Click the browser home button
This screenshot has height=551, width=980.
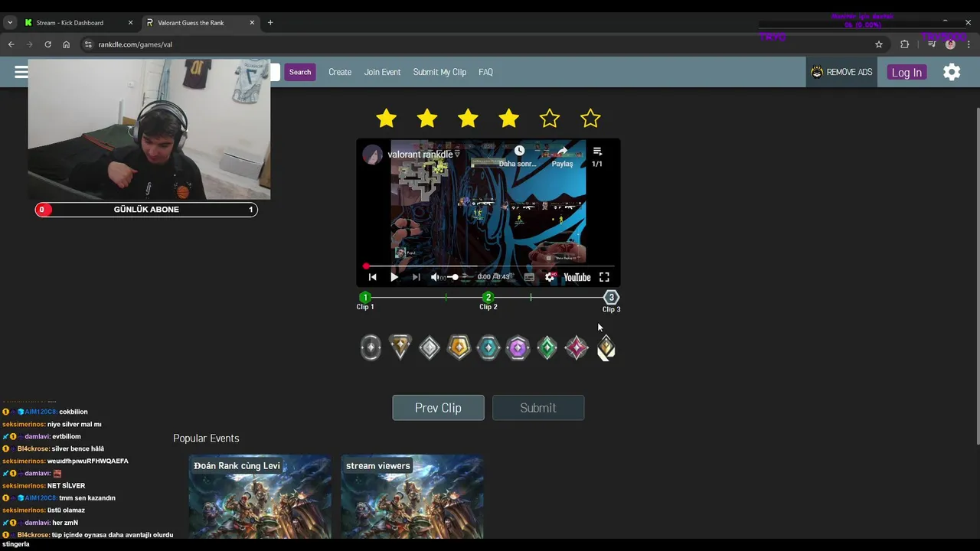(x=66, y=44)
